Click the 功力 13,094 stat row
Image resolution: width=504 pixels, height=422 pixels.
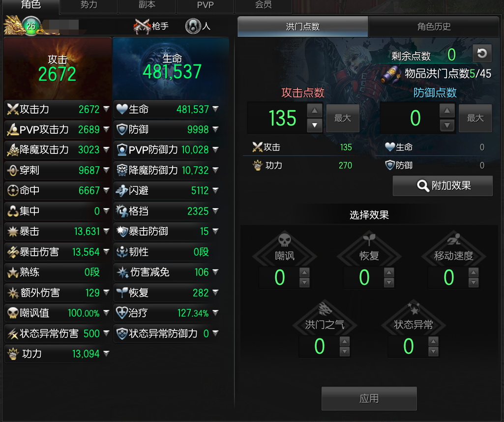[x=57, y=354]
